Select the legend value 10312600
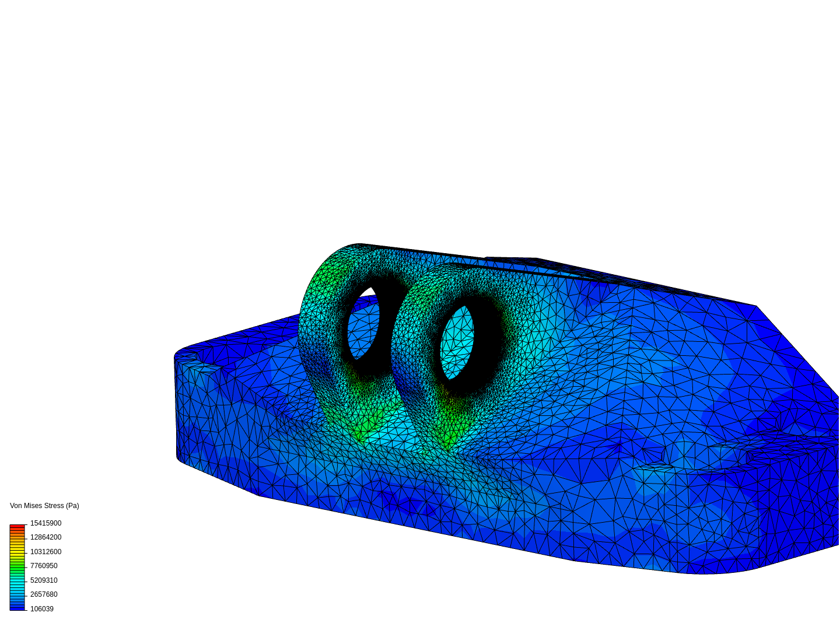The width and height of the screenshot is (840, 630). click(x=45, y=552)
